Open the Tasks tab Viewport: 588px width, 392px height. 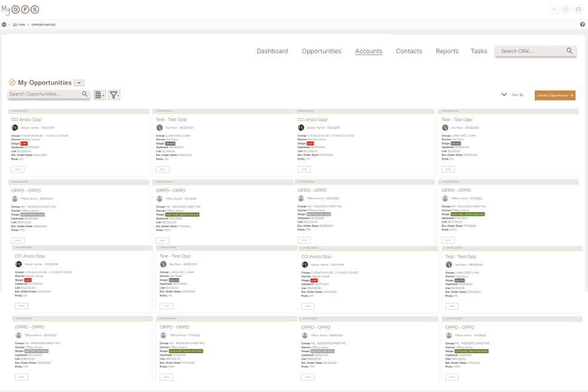479,51
